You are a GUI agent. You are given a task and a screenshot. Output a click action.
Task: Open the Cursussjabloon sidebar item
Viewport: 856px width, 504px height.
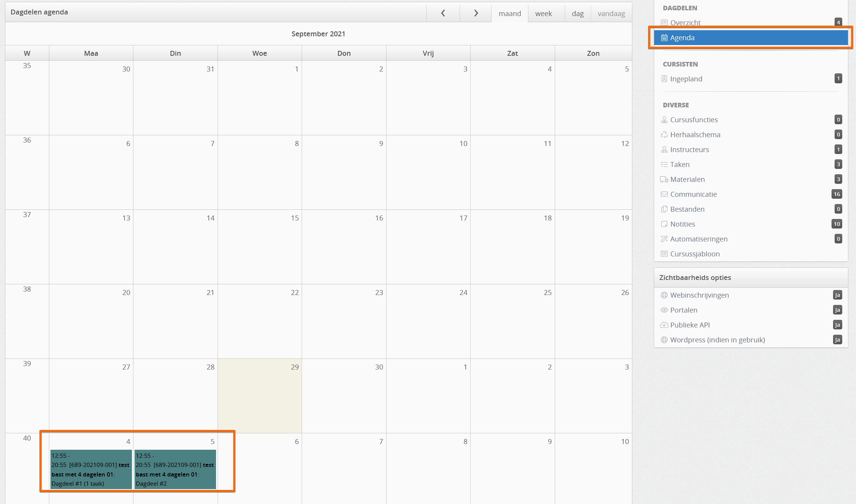(x=695, y=254)
